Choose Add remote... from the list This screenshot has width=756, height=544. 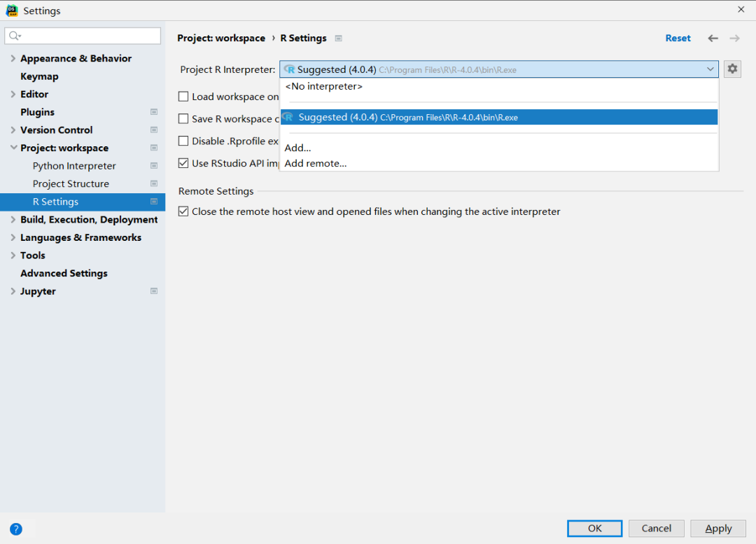click(x=316, y=163)
